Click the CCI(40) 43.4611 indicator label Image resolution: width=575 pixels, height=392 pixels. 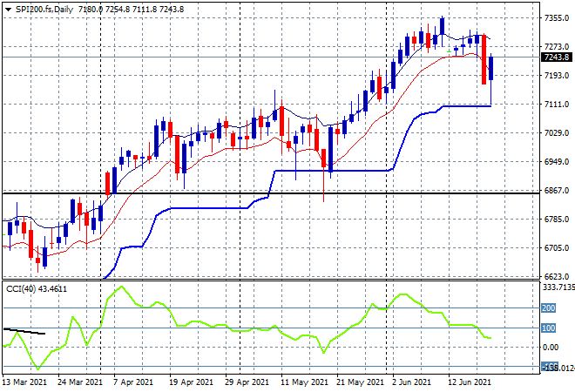coord(37,289)
